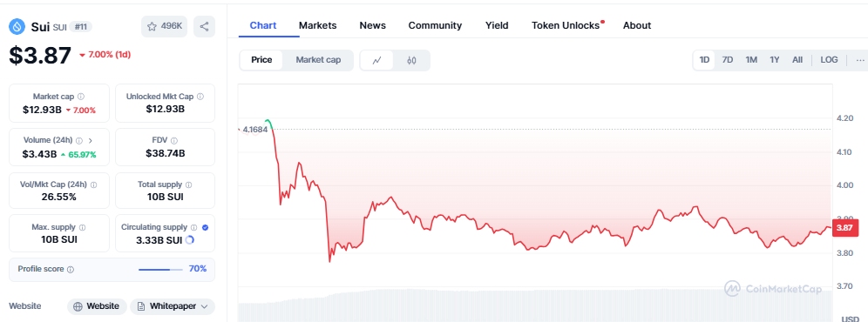Add Sui to watchlist with star button
This screenshot has width=868, height=322.
point(165,26)
